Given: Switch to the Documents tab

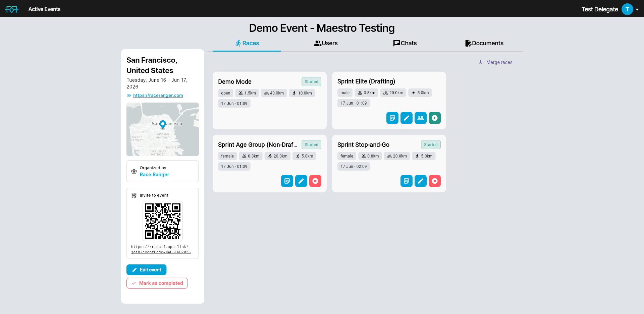Looking at the screenshot, I should tap(484, 43).
